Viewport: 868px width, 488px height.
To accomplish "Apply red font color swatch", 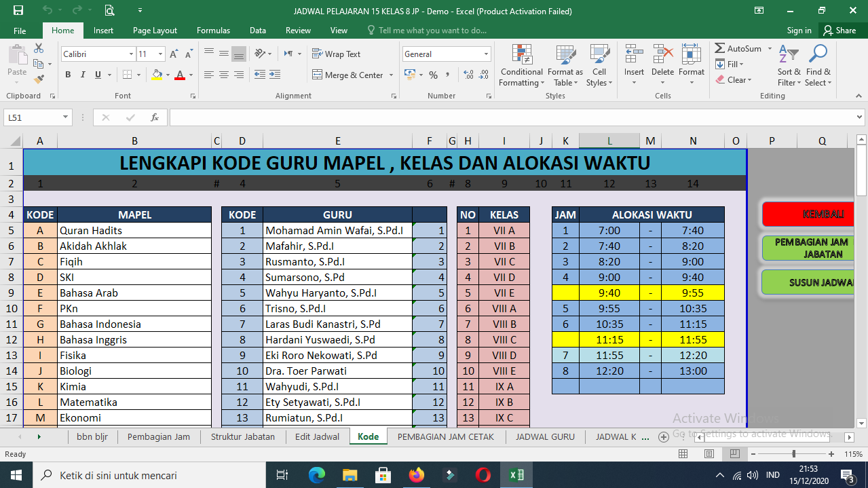I will coord(180,75).
